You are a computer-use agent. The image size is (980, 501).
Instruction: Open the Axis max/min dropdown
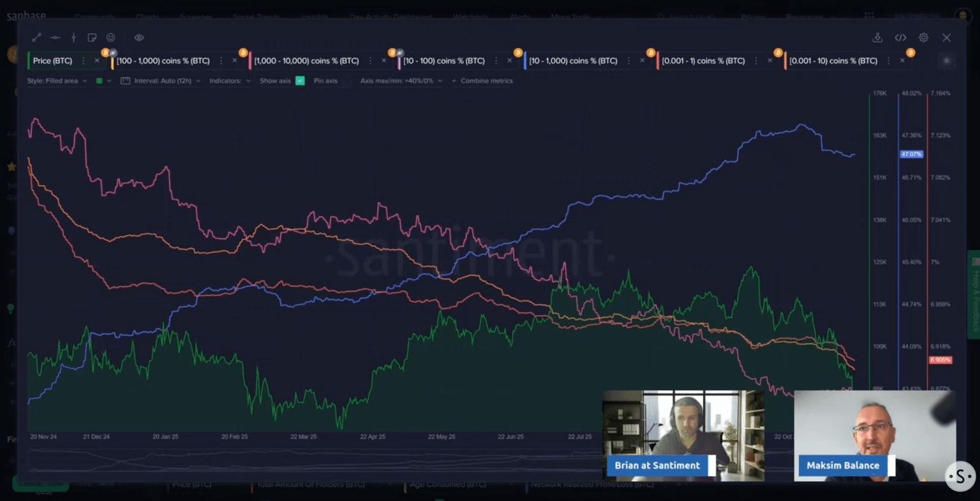point(401,81)
